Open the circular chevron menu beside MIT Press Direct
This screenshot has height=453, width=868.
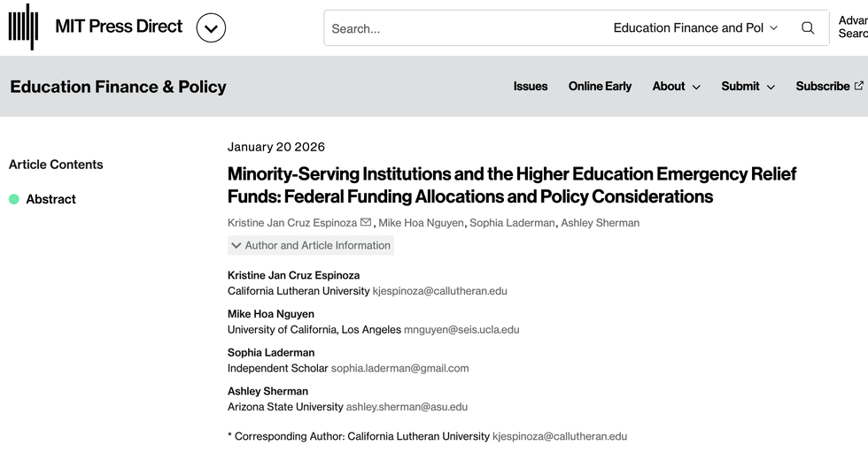click(x=211, y=28)
